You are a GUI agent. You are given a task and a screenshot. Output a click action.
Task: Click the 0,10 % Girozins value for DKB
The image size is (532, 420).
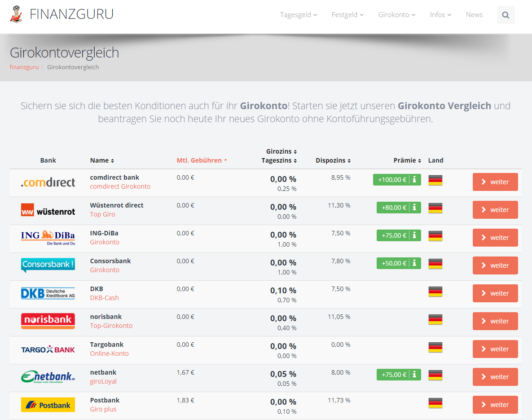(283, 291)
